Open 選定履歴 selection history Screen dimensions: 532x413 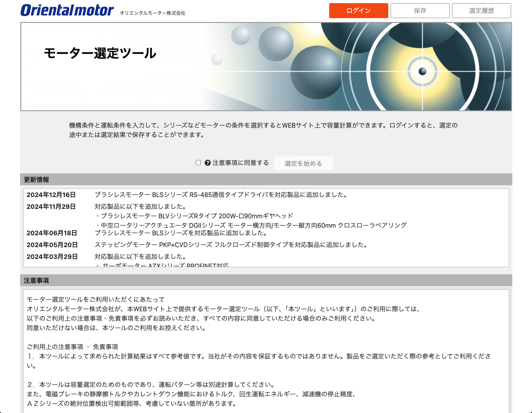tap(481, 11)
